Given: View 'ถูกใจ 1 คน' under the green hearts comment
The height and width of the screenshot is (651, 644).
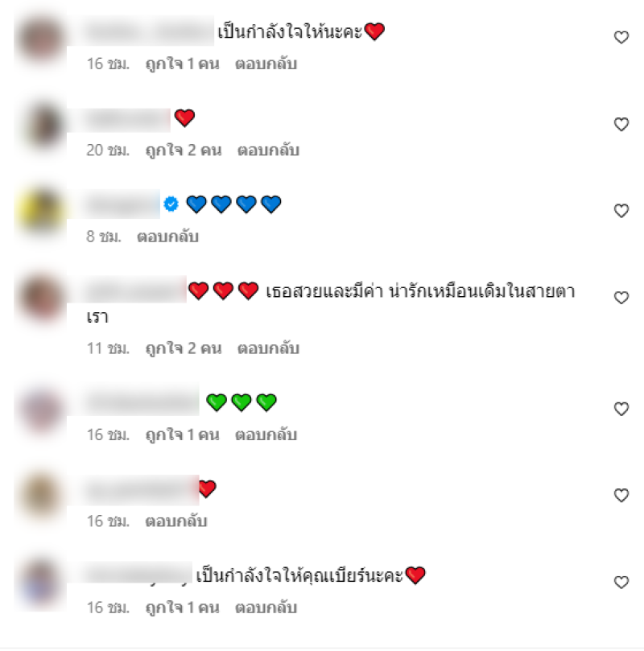Looking at the screenshot, I should coord(182,435).
